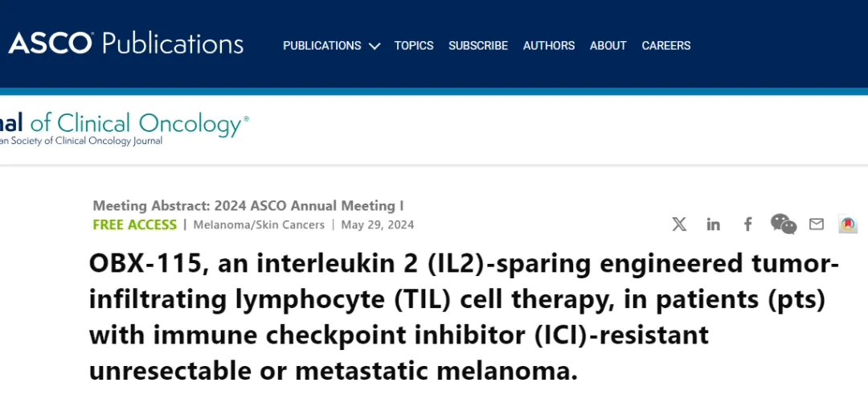Screen dimensions: 868x395
Task: Share the article on X (Twitter)
Action: 679,224
